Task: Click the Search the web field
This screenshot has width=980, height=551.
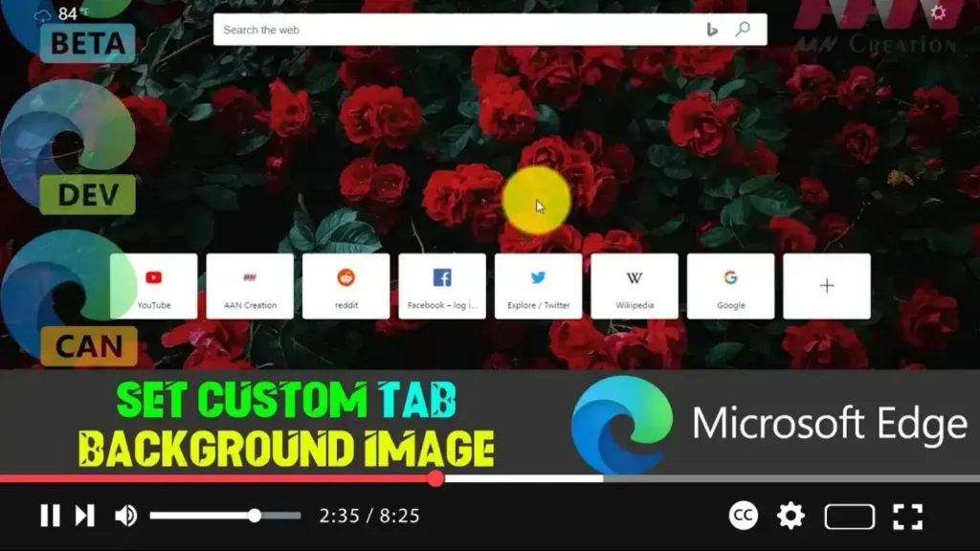Action: pyautogui.click(x=450, y=30)
